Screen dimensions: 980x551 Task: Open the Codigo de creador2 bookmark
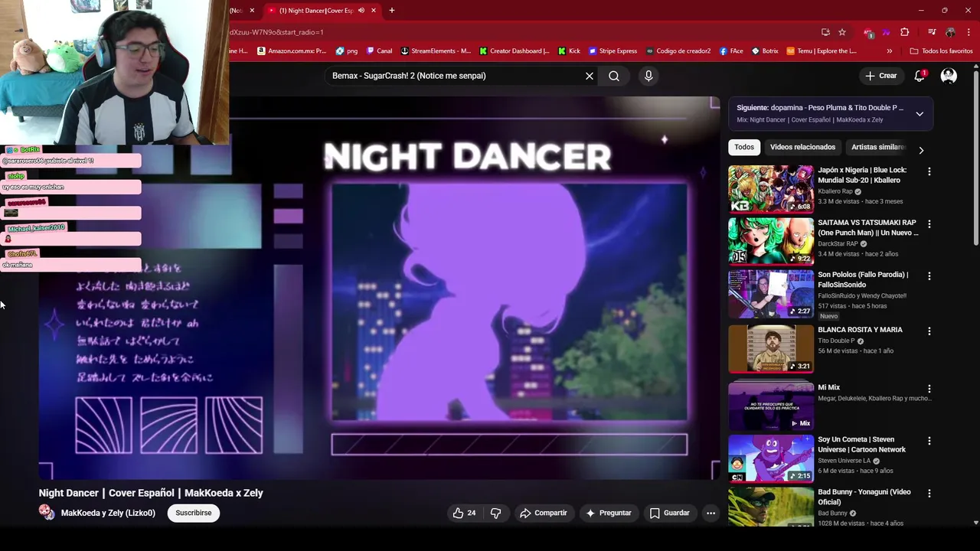pos(678,51)
